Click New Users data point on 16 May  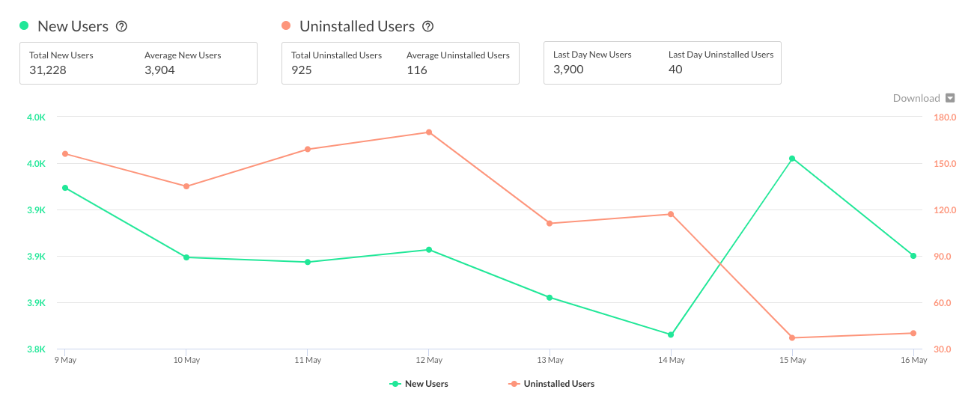coord(913,256)
